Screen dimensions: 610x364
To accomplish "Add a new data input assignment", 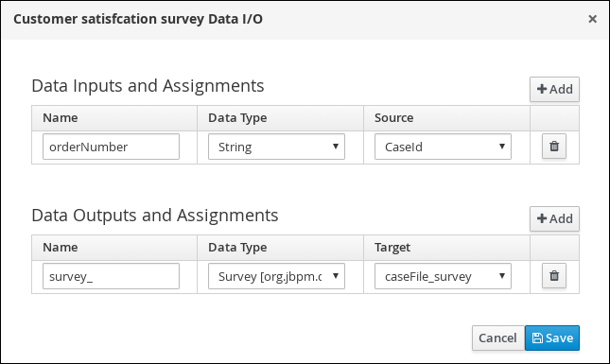I will (x=554, y=89).
